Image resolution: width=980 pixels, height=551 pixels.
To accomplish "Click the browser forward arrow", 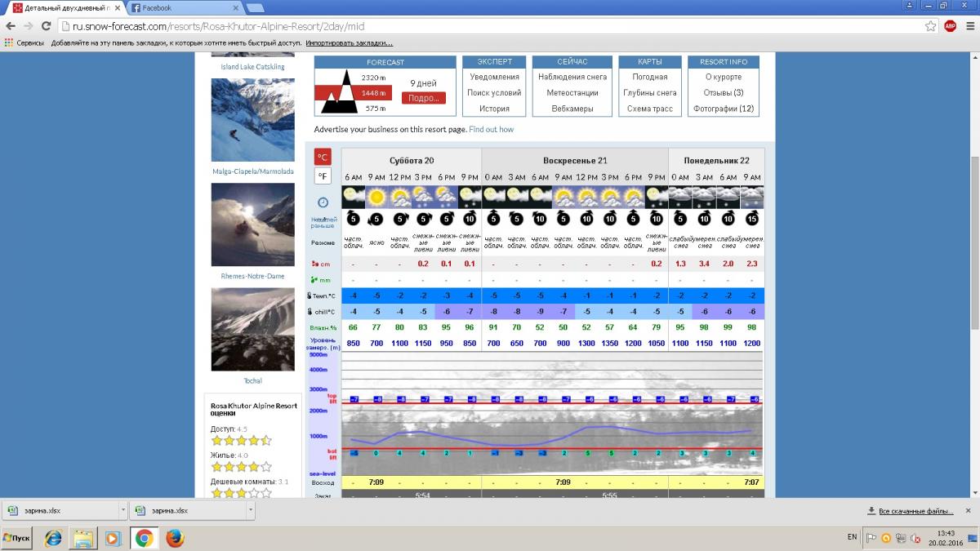I will point(30,26).
